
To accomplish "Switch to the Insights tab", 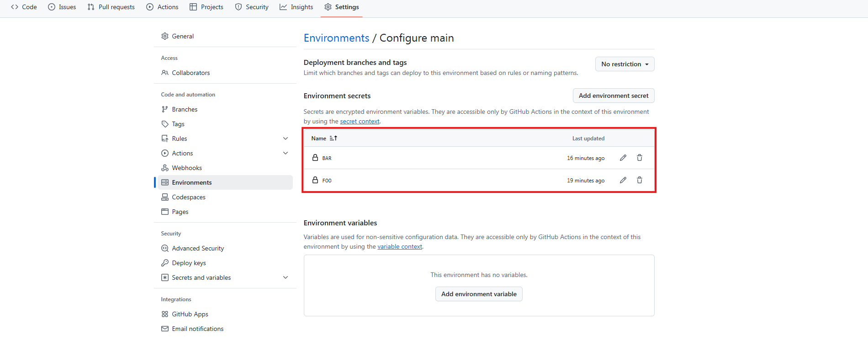I will click(x=296, y=7).
